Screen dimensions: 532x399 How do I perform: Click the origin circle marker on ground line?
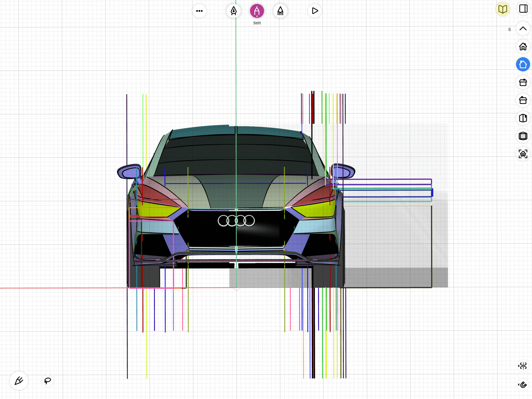[x=236, y=288]
